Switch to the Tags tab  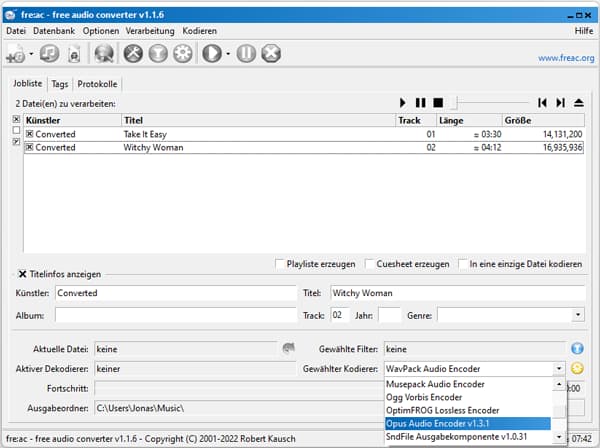[60, 84]
